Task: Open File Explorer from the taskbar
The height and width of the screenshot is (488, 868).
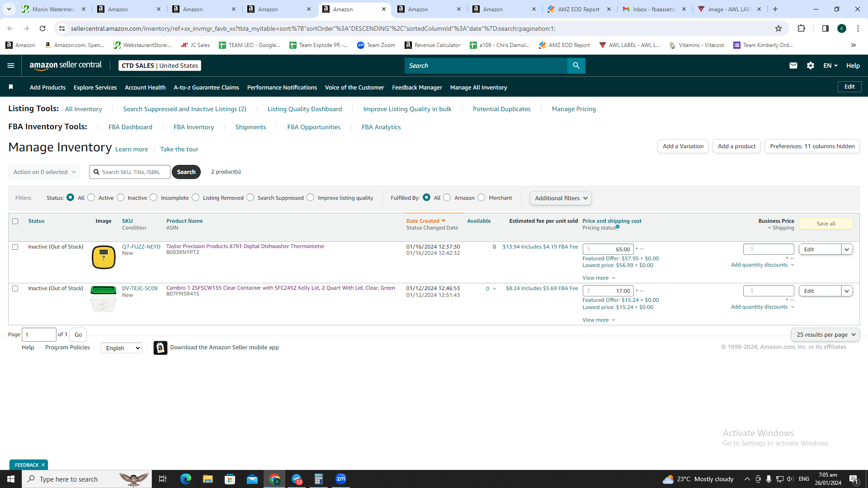Action: click(208, 479)
